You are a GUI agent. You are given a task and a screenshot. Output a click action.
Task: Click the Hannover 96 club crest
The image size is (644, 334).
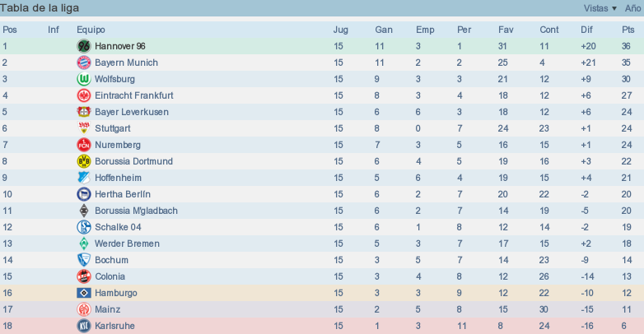(x=84, y=46)
